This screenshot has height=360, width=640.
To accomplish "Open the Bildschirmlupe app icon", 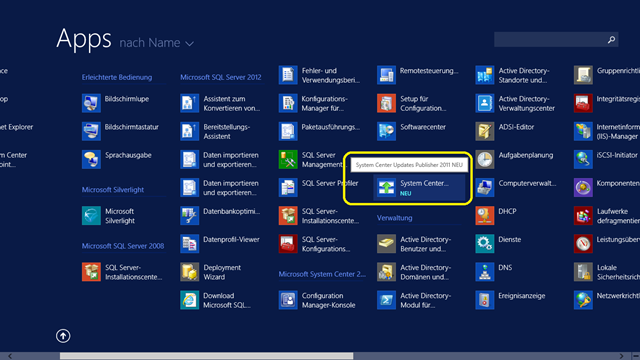I will point(91,103).
